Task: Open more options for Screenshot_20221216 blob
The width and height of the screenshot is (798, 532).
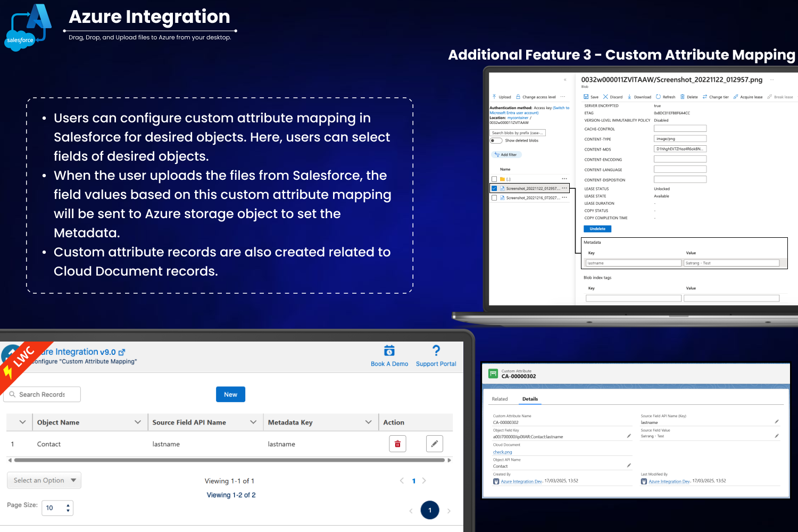Action: (564, 197)
